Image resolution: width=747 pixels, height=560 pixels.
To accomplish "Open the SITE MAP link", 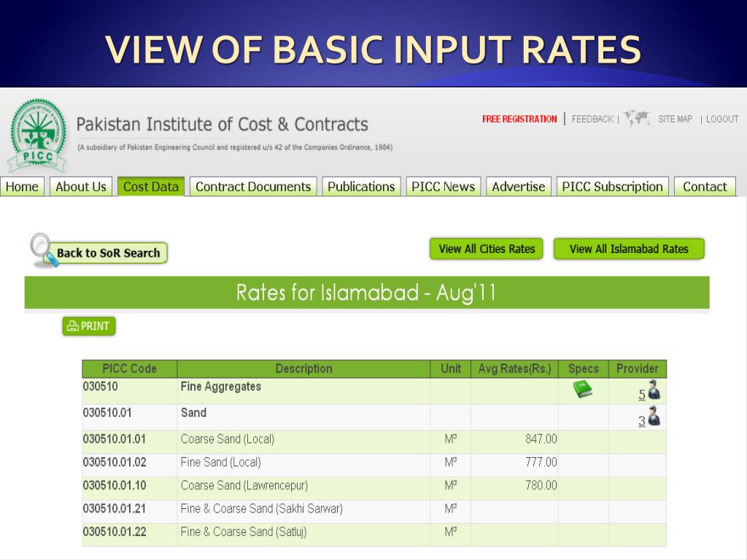I will tap(676, 119).
